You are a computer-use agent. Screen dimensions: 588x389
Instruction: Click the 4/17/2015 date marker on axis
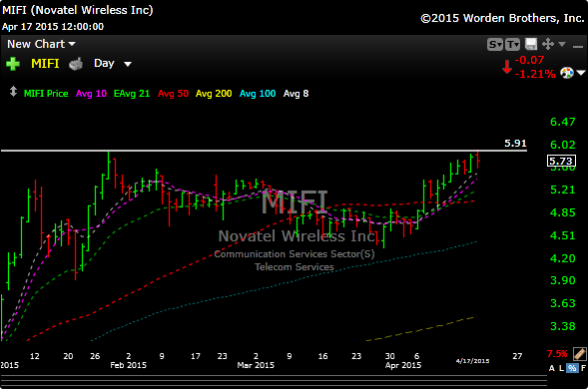(x=472, y=361)
